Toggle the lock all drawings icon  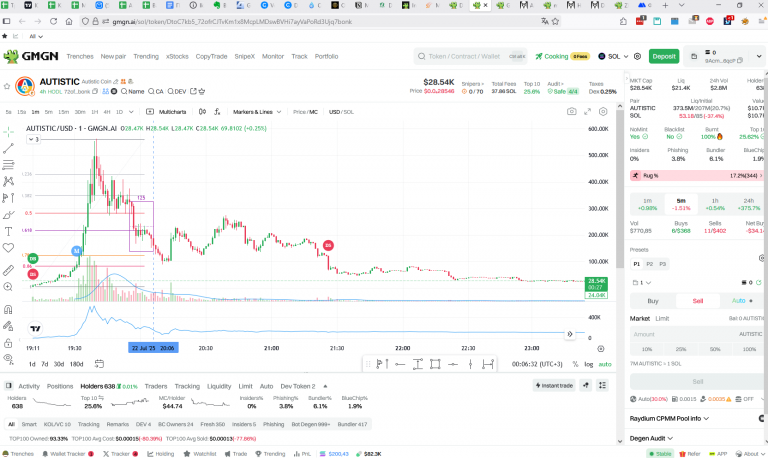point(8,343)
